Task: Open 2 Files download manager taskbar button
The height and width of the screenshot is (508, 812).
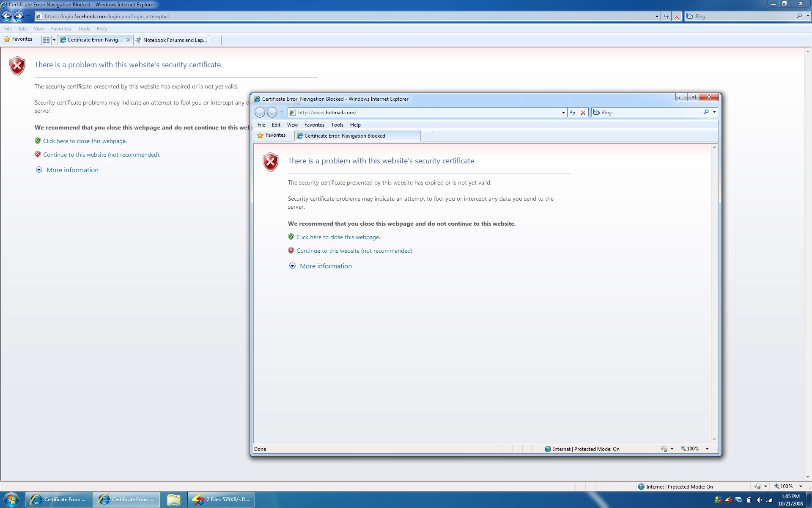Action: coord(221,500)
